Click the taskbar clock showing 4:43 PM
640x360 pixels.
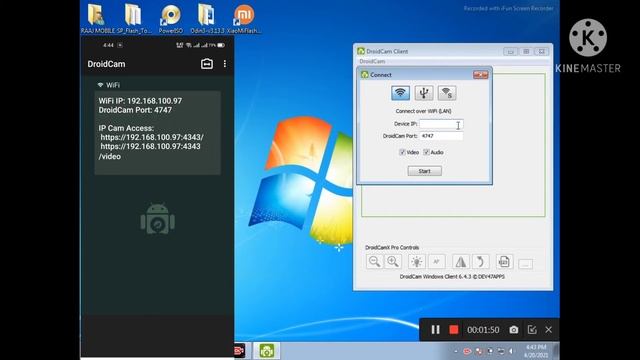[x=536, y=351]
